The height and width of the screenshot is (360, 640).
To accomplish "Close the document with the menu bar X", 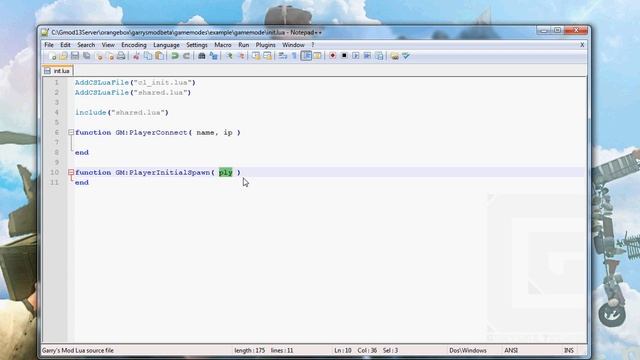I will click(582, 45).
